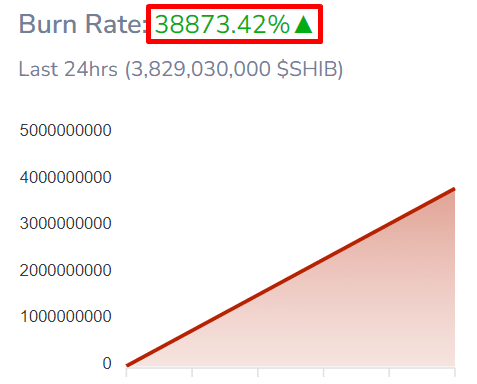
Task: Select the 5000000000 y-axis label
Action: 66,130
